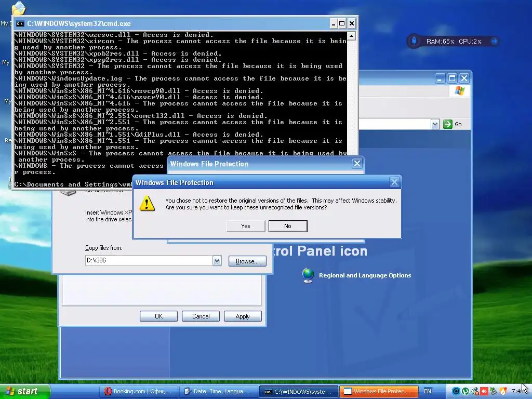Screen dimensions: 532x399
Task: Click the red square tray icon
Action: coord(484,391)
